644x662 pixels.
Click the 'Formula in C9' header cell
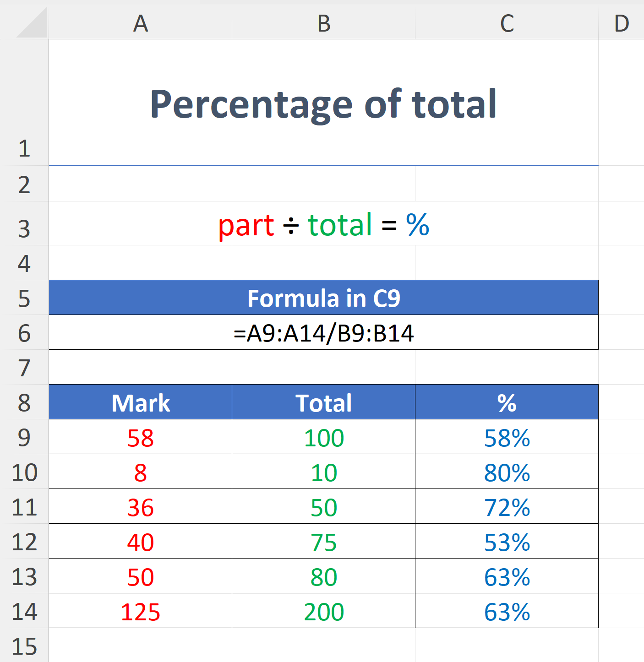pos(323,298)
